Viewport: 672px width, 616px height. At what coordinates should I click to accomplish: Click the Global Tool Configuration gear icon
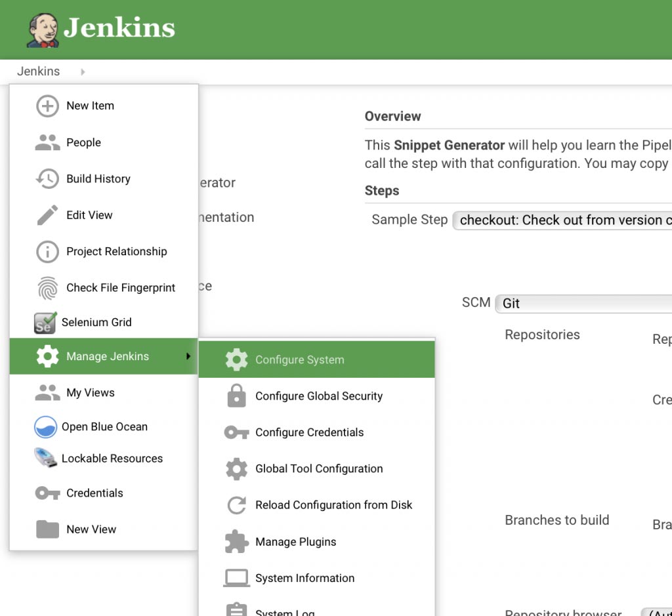236,468
